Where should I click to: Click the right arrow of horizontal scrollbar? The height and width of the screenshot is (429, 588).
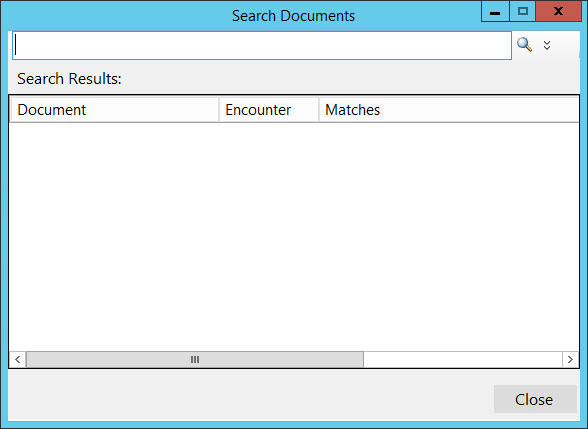pos(570,360)
